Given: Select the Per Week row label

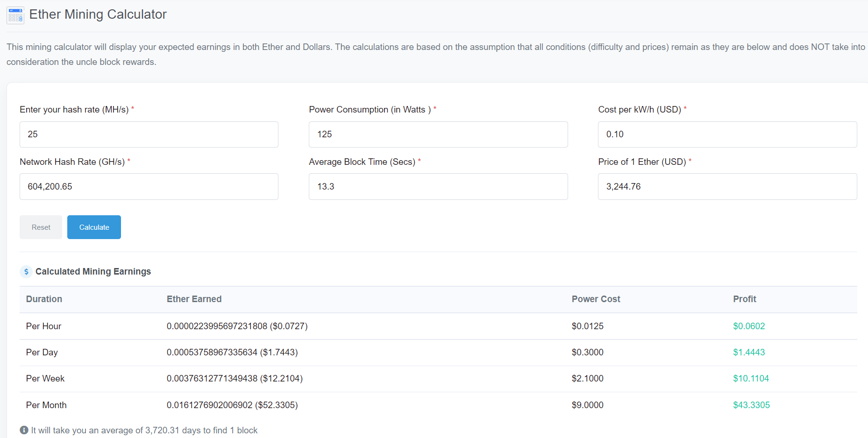Looking at the screenshot, I should pos(45,379).
